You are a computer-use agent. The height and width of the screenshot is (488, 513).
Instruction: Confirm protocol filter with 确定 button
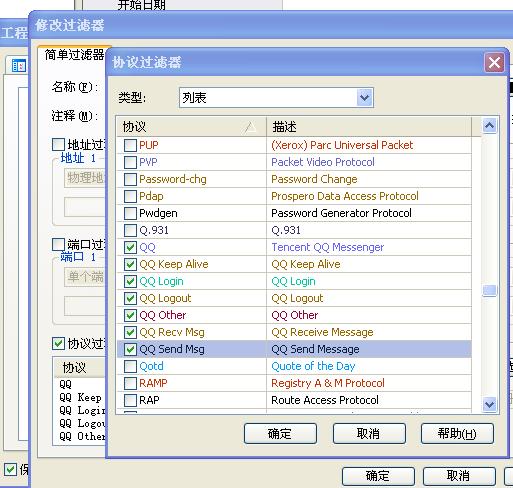tap(280, 434)
